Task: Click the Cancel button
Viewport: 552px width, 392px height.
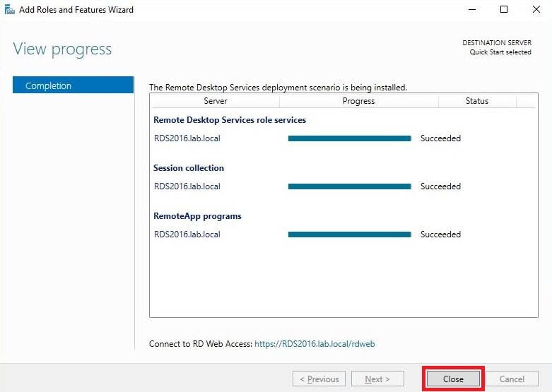Action: 512,379
